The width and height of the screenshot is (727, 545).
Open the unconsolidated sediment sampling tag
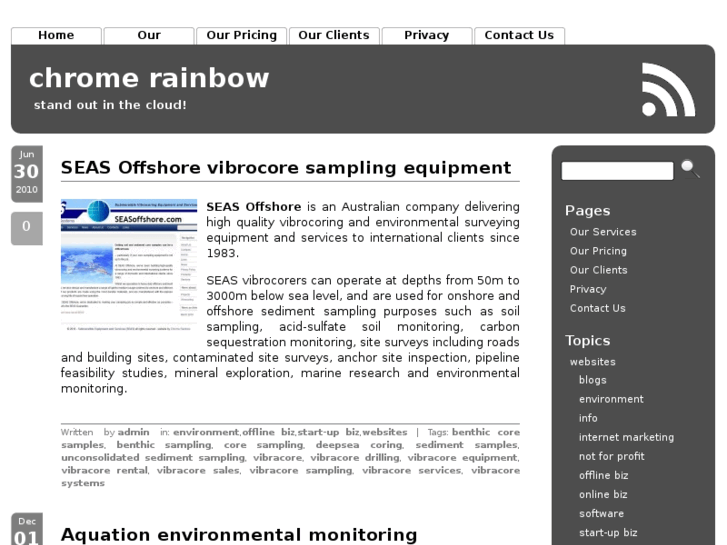[153, 457]
